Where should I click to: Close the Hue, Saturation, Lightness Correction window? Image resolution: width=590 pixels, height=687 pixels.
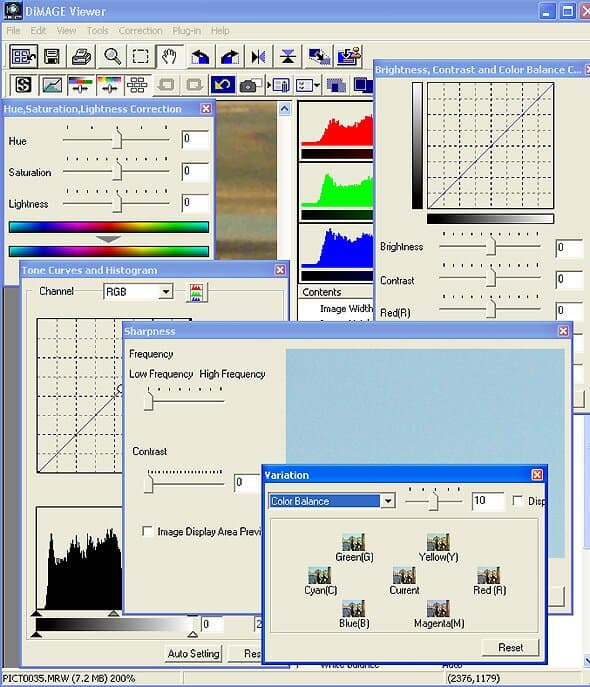206,109
